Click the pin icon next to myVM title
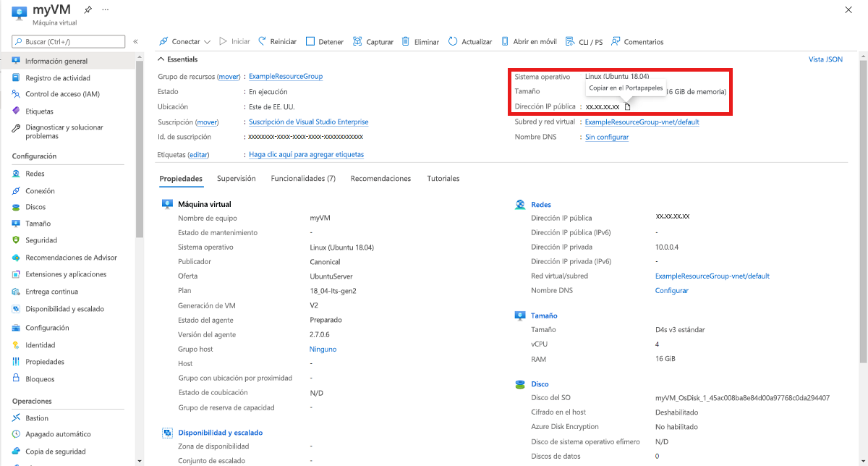Image resolution: width=868 pixels, height=466 pixels. 88,10
